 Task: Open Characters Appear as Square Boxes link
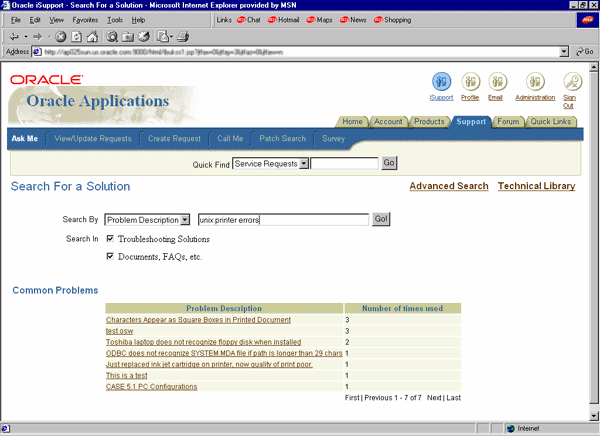pyautogui.click(x=198, y=320)
